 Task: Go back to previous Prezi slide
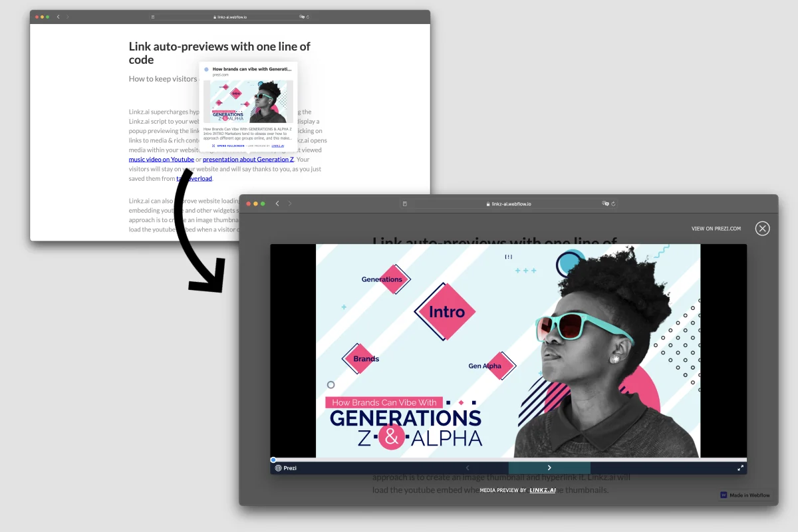pos(467,468)
